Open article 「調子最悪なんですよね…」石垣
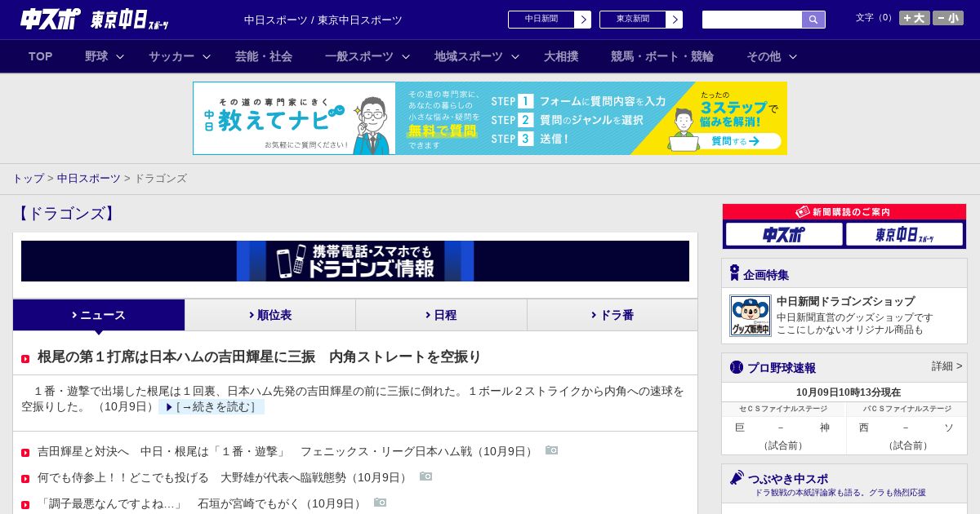The height and width of the screenshot is (514, 980). tap(201, 503)
